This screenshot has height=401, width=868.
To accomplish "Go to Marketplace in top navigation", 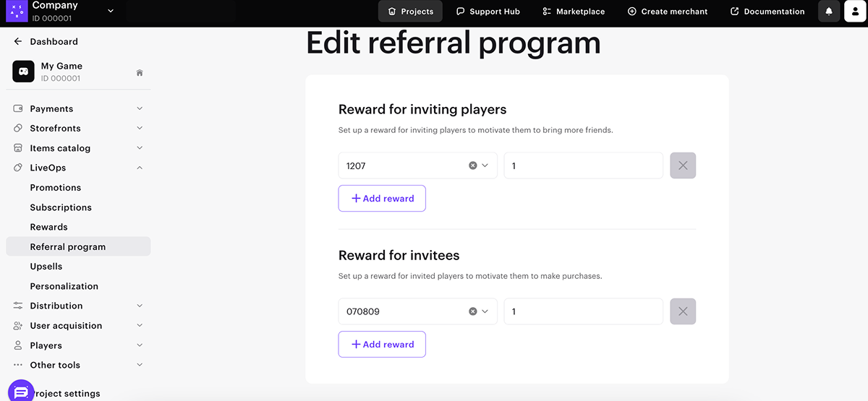I will (574, 12).
